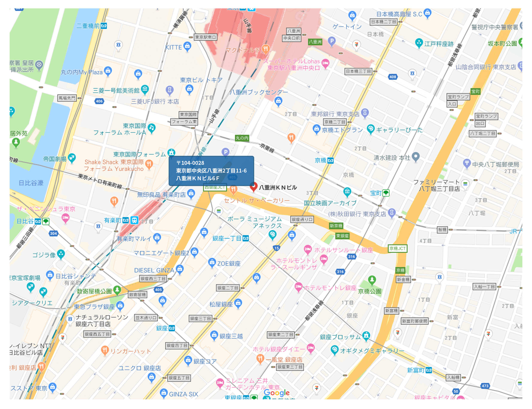Open the 中央八丁堀郵便局 post office icon

click(x=466, y=163)
